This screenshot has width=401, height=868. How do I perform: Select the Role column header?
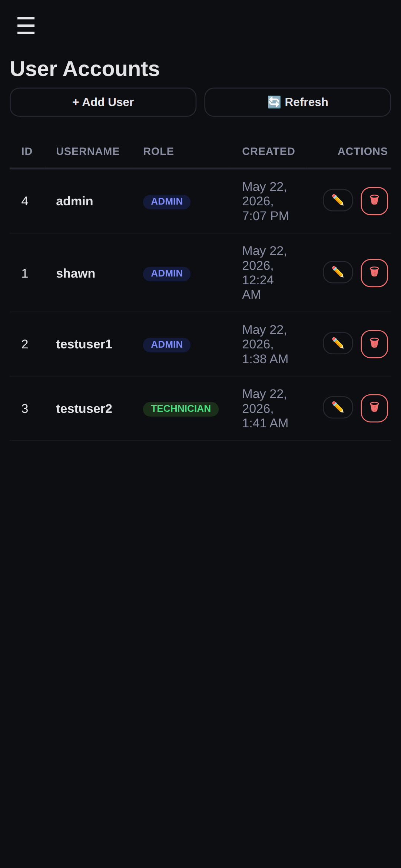pos(158,151)
